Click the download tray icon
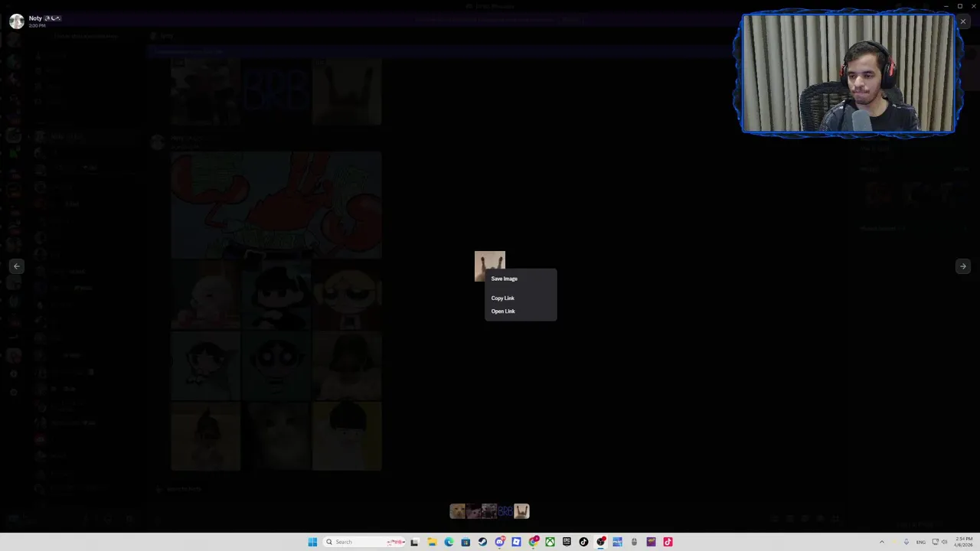The width and height of the screenshot is (980, 551). pos(906,542)
